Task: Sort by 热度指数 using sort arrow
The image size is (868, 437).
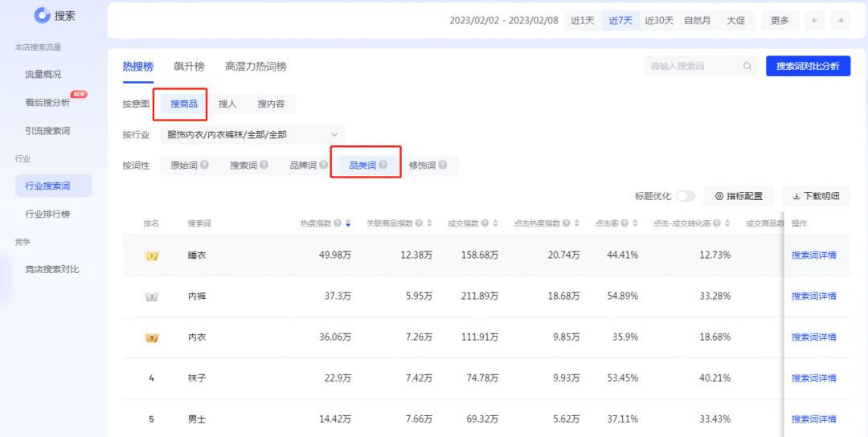Action: click(x=348, y=223)
